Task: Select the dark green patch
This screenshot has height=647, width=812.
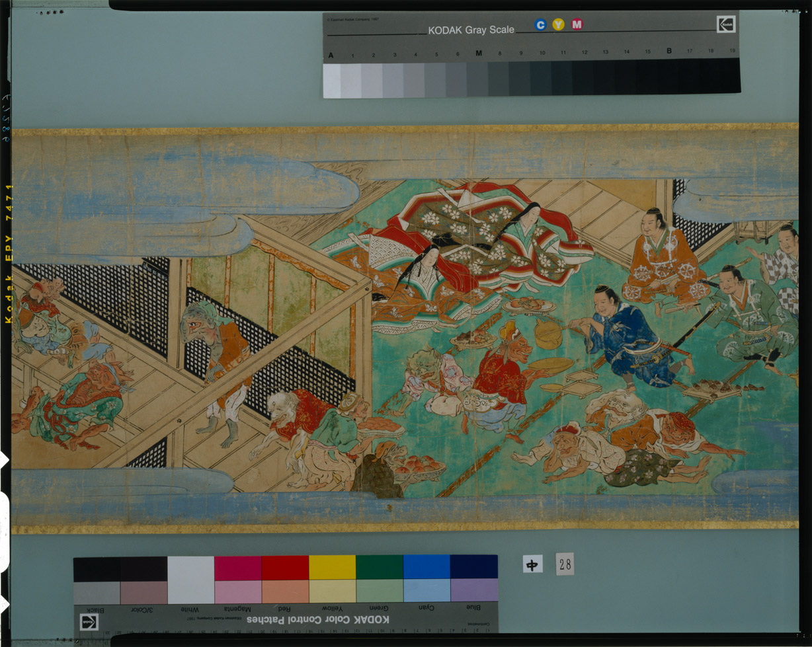Action: [x=380, y=567]
